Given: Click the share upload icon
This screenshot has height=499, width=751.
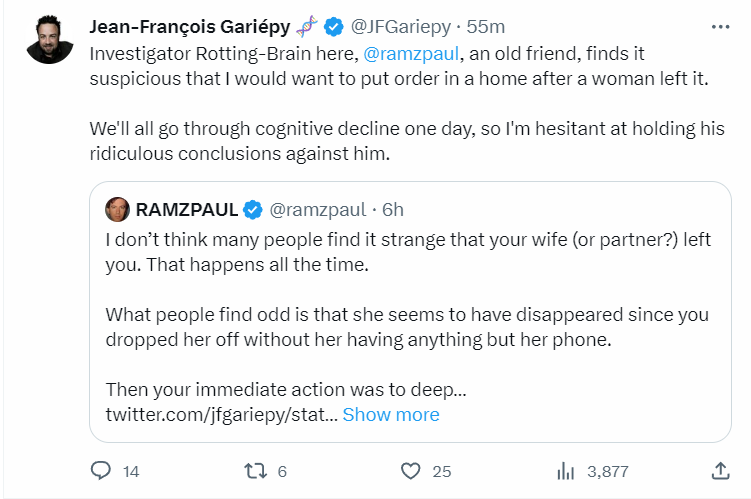Looking at the screenshot, I should [719, 470].
